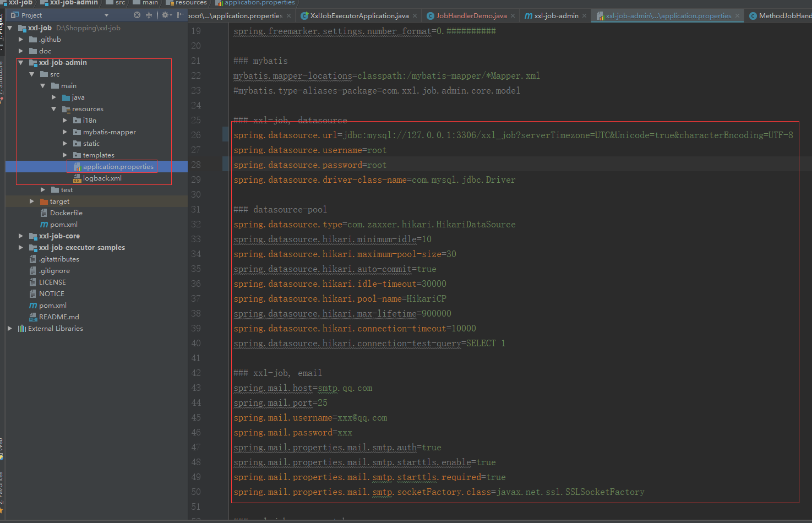Expand the xxl-job-core module arrow
The image size is (812, 523).
[20, 236]
